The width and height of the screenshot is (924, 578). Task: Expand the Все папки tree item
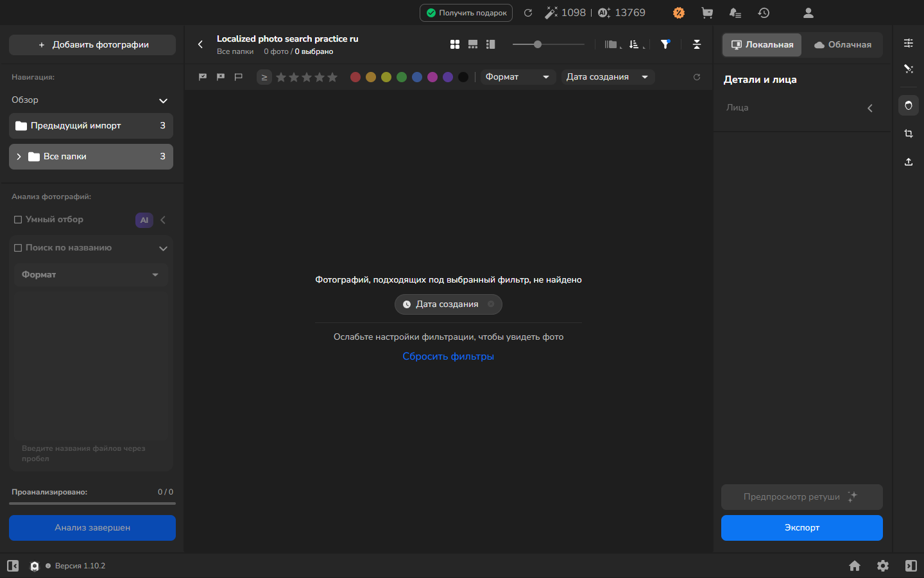(x=19, y=157)
